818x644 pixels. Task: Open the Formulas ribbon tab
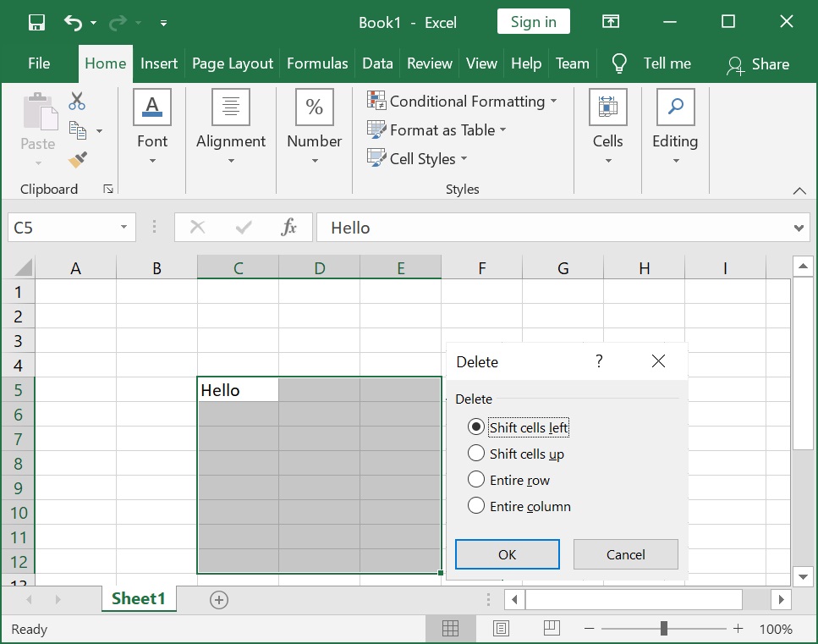[317, 63]
